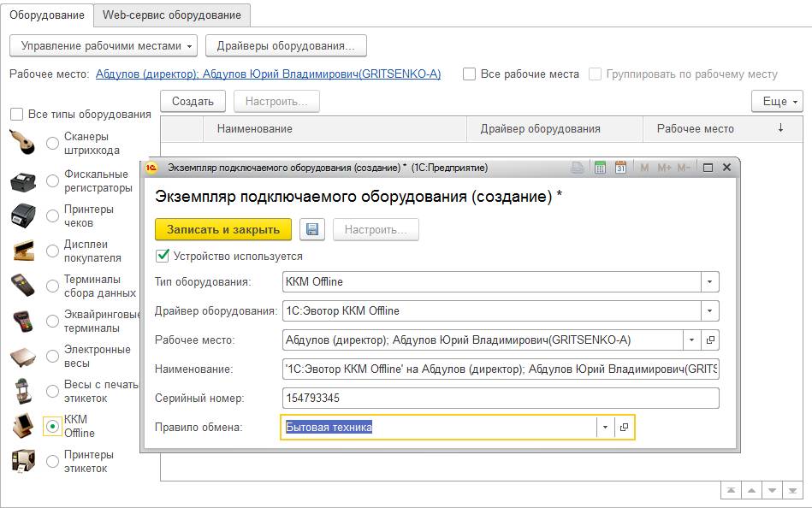The height and width of the screenshot is (508, 812).
Task: Expand Тип оборудования dropdown arrow
Action: click(x=710, y=282)
